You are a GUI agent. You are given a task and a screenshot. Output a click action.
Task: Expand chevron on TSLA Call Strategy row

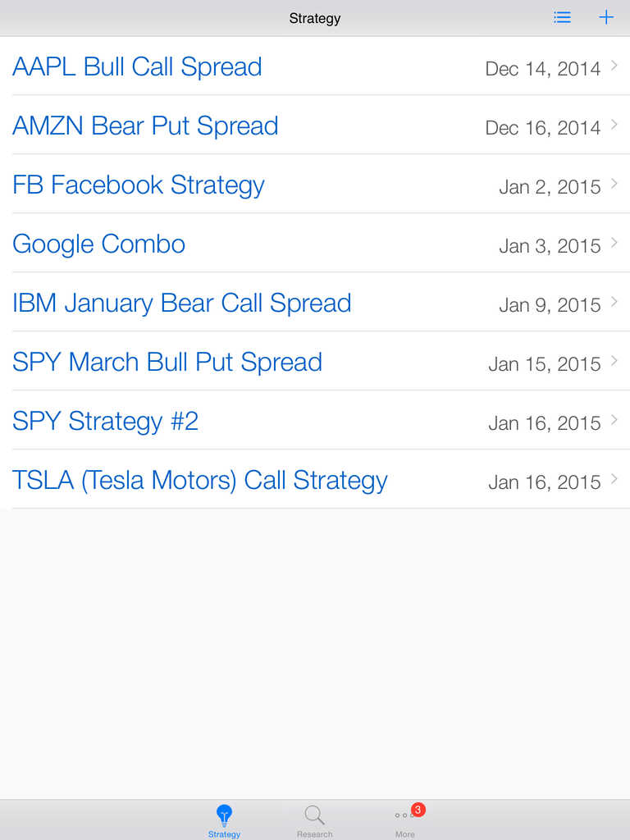pos(614,479)
